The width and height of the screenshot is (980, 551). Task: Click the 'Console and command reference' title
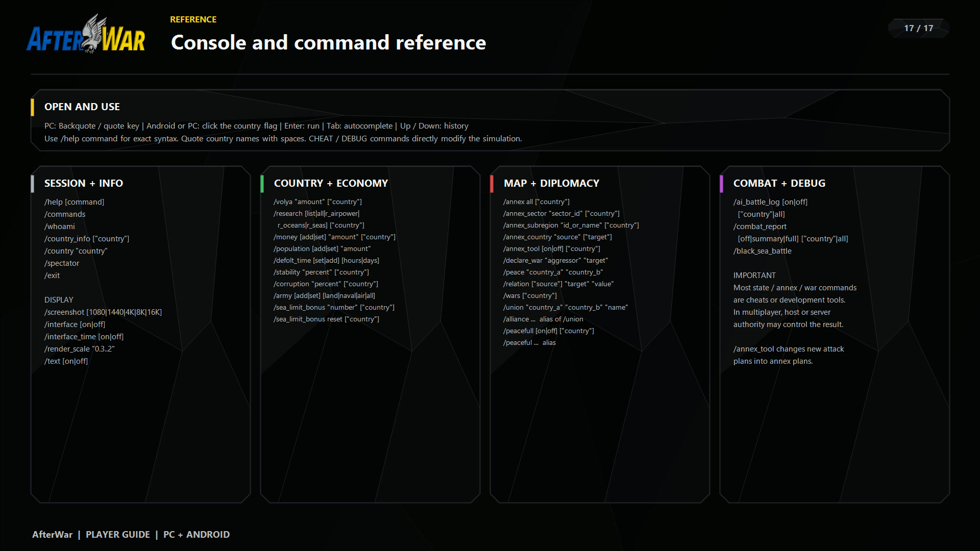coord(328,42)
